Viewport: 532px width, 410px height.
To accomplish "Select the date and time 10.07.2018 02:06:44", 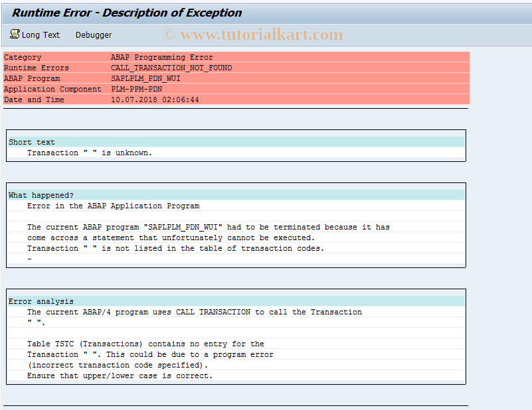I will coord(155,100).
